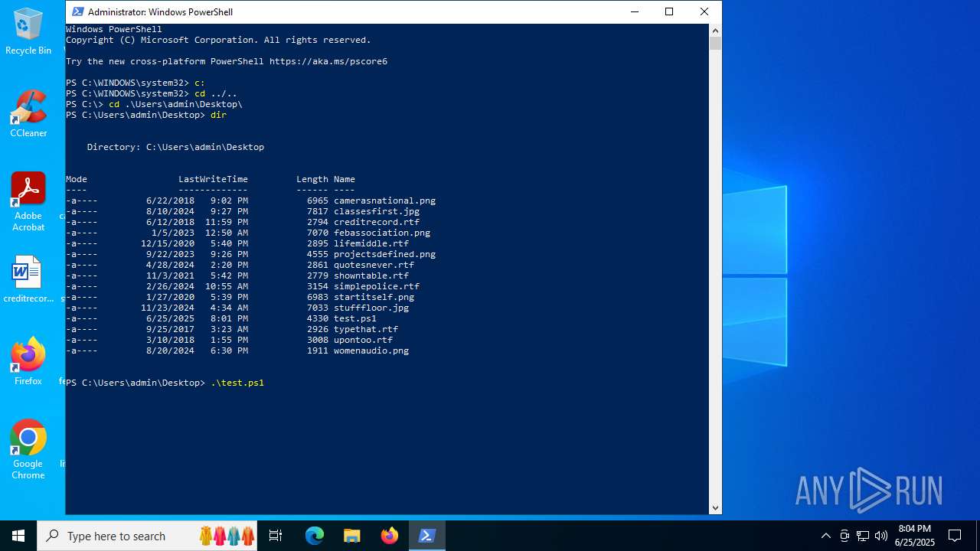Screen dimensions: 980x551
Task: Click the colorful coats search highlight icon
Action: pos(227,536)
